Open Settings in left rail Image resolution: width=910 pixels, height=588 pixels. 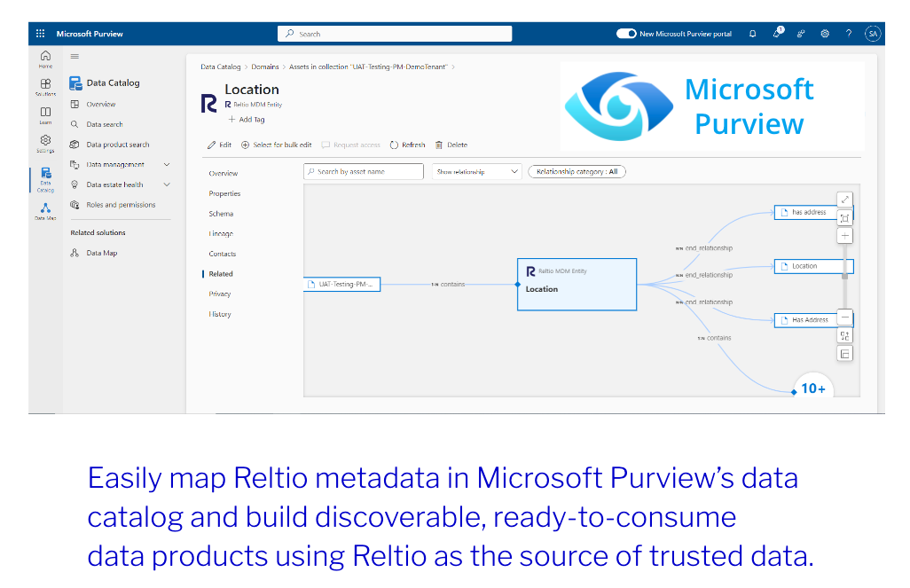[45, 144]
